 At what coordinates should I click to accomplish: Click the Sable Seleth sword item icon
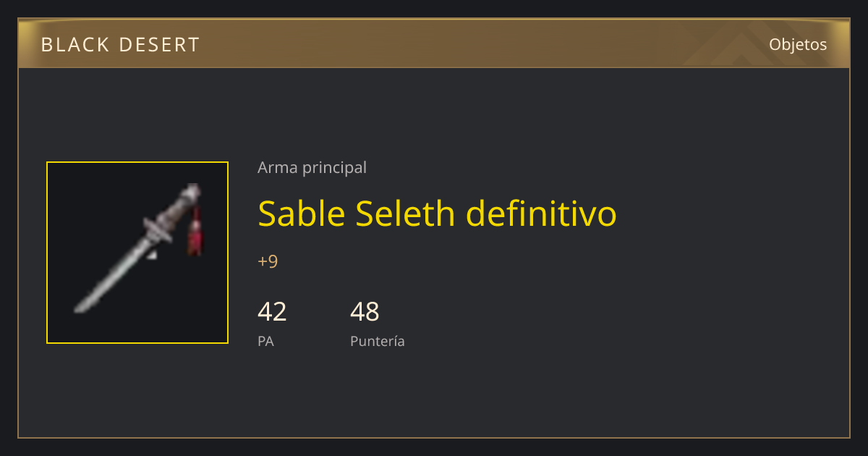click(137, 253)
